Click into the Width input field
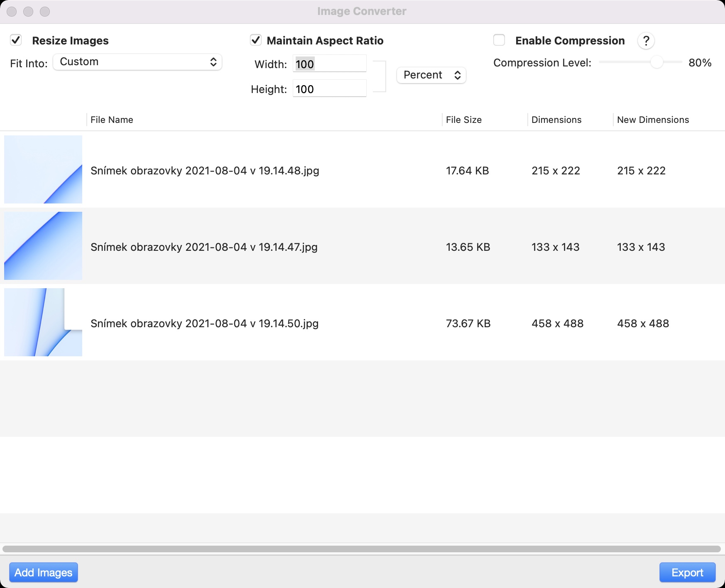Screen dimensions: 725x588 [x=329, y=64]
